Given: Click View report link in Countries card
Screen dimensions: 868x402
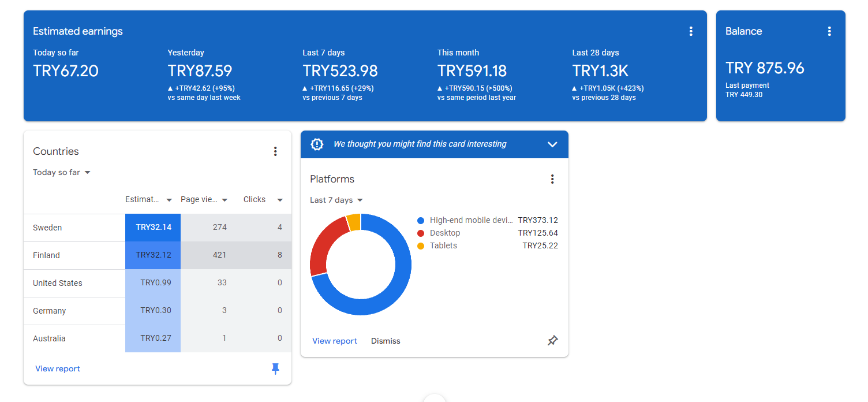Looking at the screenshot, I should [x=58, y=368].
